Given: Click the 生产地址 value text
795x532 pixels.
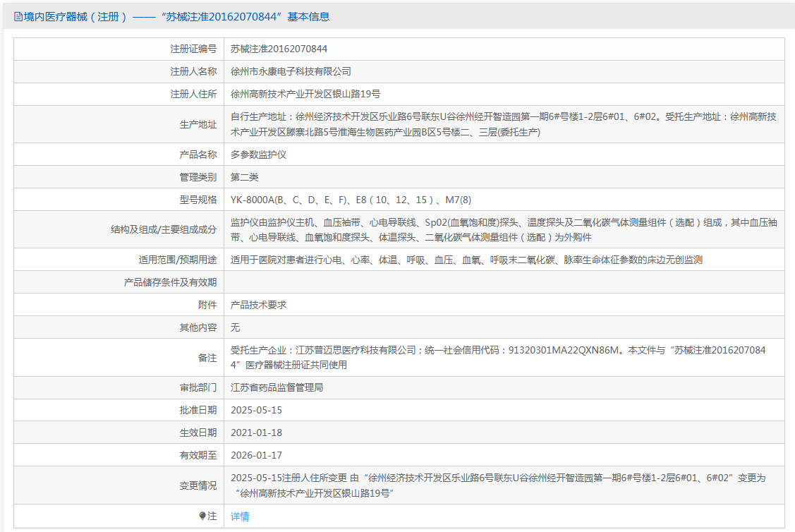Looking at the screenshot, I should tap(504, 124).
